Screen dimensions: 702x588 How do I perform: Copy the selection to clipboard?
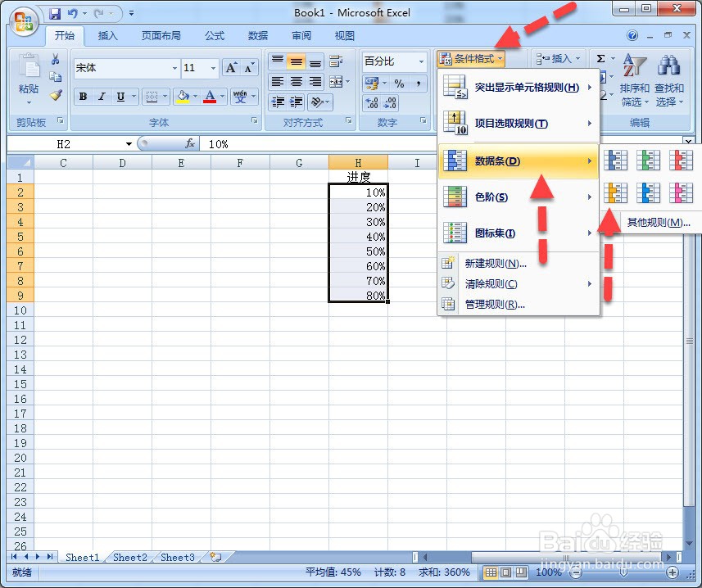click(x=56, y=77)
